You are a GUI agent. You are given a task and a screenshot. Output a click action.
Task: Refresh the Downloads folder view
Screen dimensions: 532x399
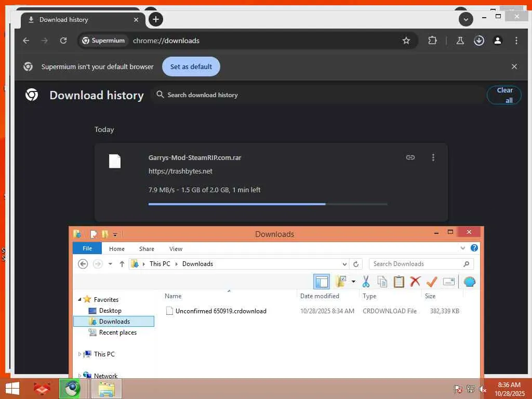click(356, 264)
